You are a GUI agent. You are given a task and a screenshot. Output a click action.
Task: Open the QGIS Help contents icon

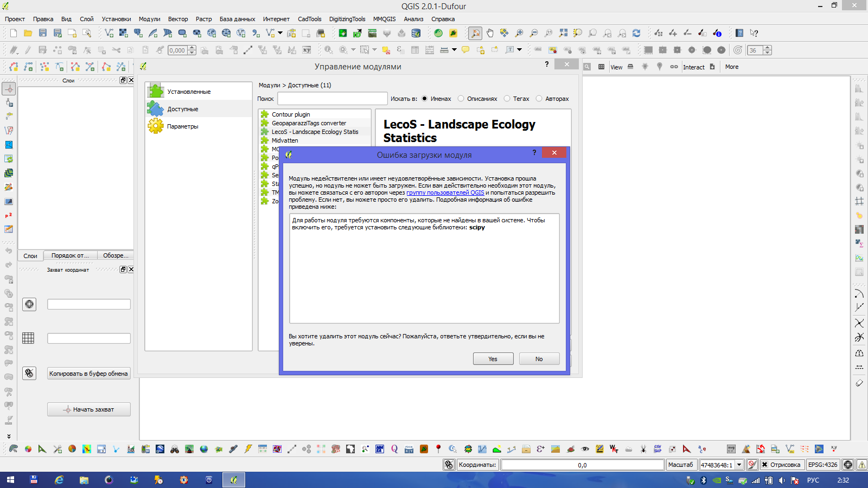[739, 33]
